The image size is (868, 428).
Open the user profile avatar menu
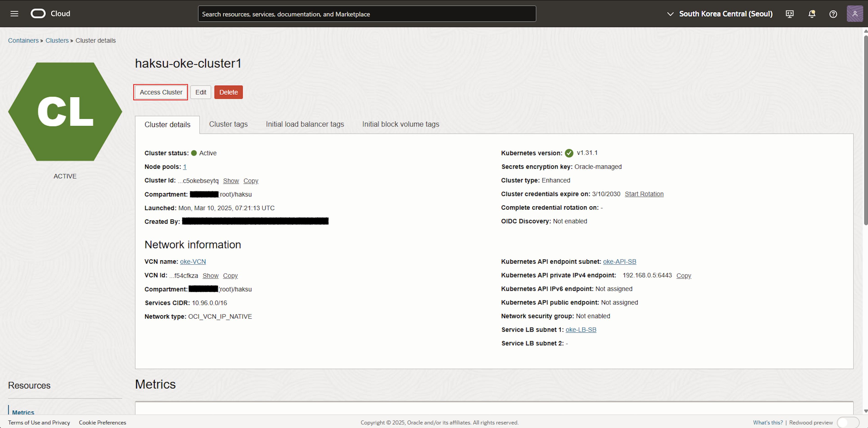(x=854, y=14)
